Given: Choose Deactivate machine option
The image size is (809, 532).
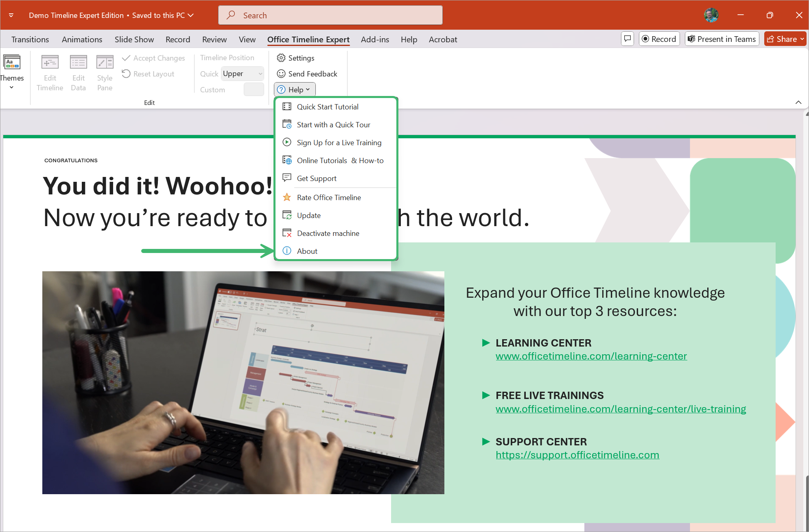Looking at the screenshot, I should click(336, 233).
